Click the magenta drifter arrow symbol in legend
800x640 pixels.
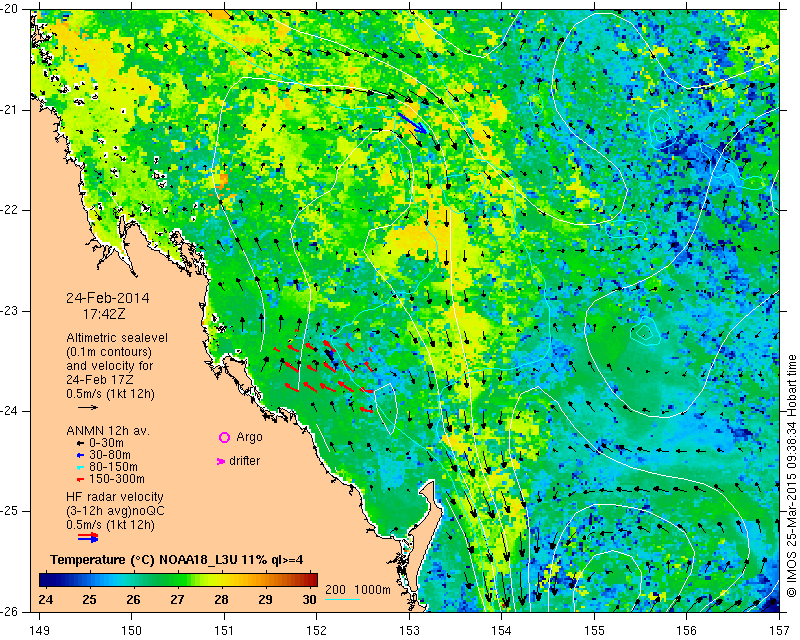point(221,461)
